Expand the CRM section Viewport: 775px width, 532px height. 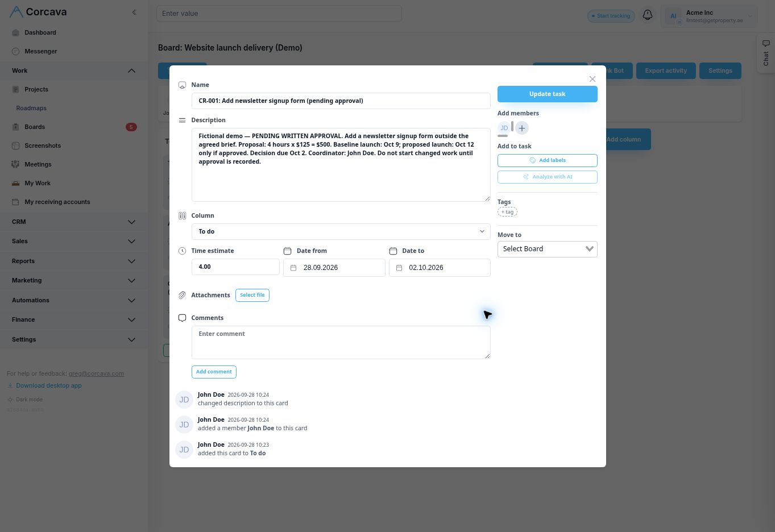tap(74, 222)
